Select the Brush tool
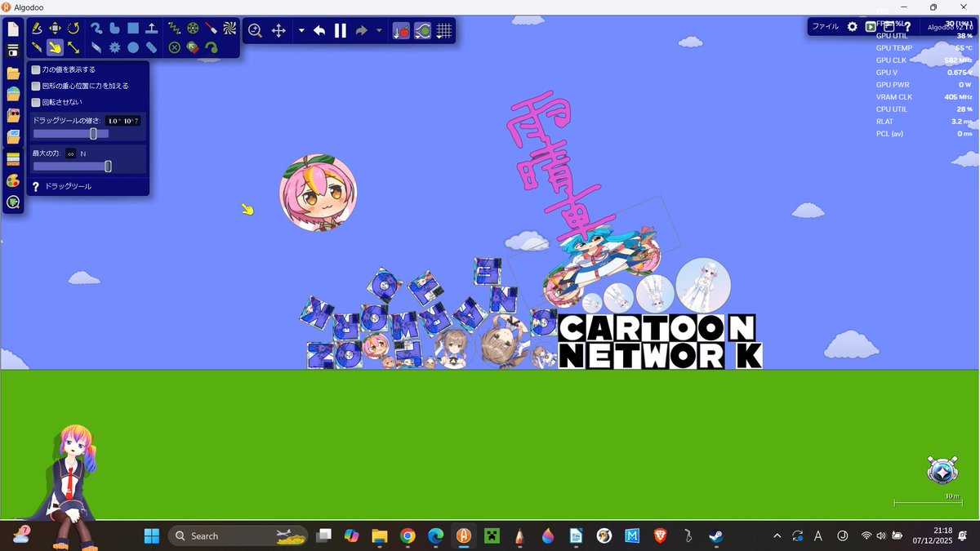Viewport: 980px width, 551px height. 96,29
